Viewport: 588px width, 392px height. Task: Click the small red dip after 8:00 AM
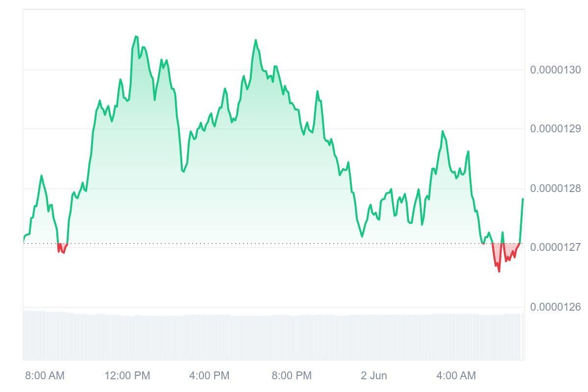[x=61, y=251]
